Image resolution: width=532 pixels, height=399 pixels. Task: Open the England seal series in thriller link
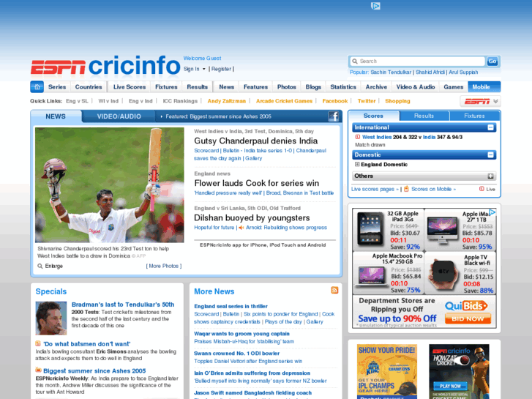231,306
